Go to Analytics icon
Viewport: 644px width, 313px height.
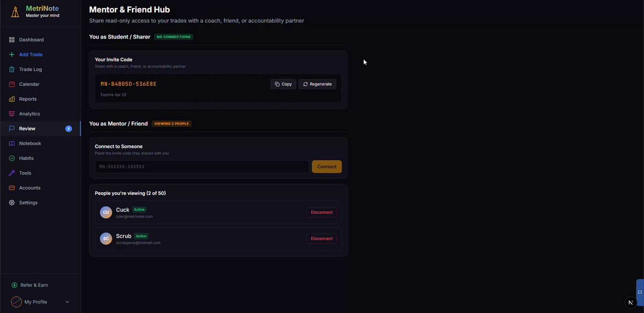point(12,114)
